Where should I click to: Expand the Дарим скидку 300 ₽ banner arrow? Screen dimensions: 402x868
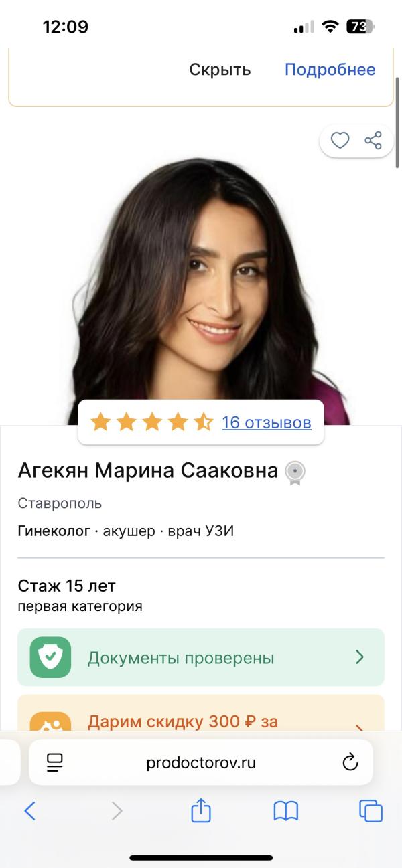tap(360, 728)
